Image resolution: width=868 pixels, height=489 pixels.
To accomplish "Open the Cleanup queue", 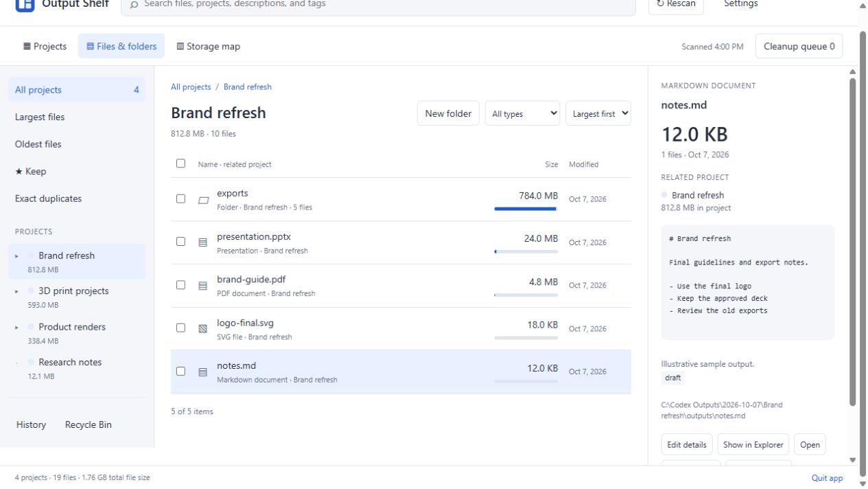I will [x=799, y=47].
